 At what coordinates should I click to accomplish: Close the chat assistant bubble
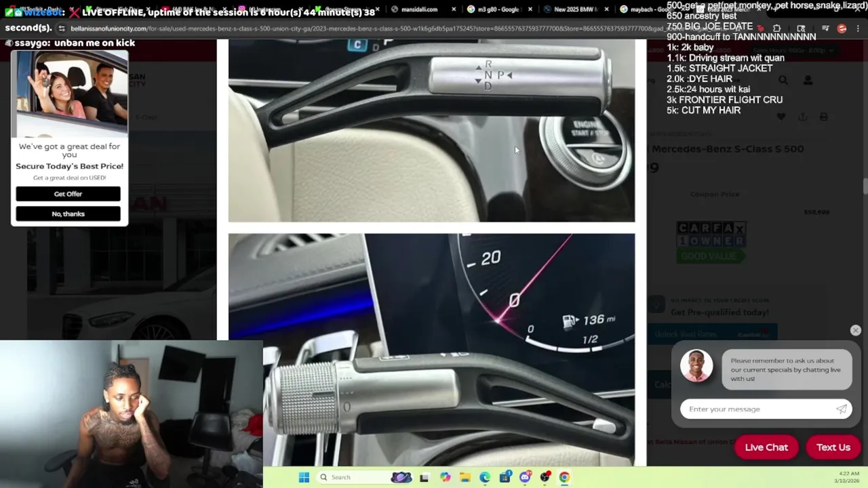click(x=855, y=330)
